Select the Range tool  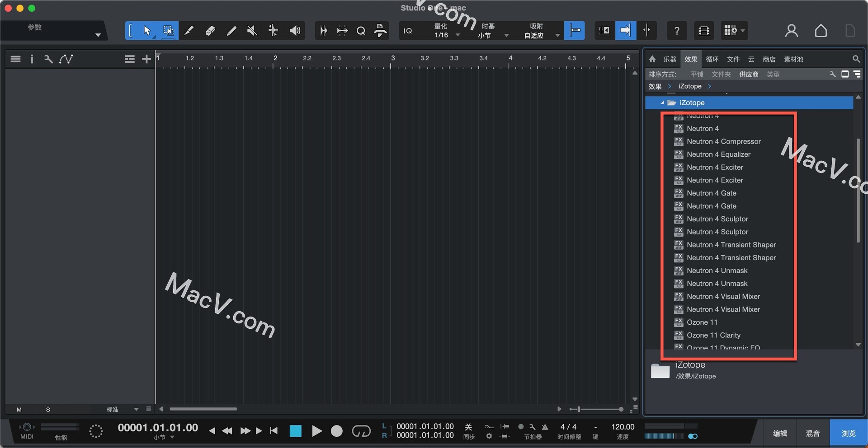click(168, 31)
